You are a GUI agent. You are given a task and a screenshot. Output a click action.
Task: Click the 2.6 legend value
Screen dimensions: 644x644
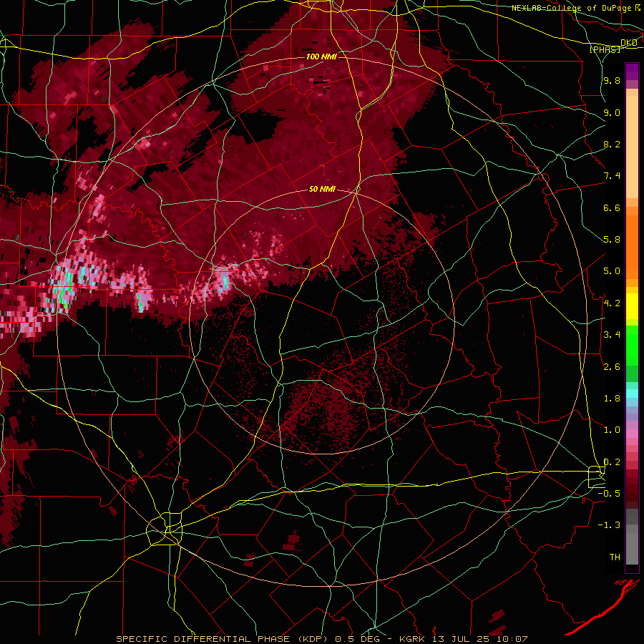[x=612, y=367]
